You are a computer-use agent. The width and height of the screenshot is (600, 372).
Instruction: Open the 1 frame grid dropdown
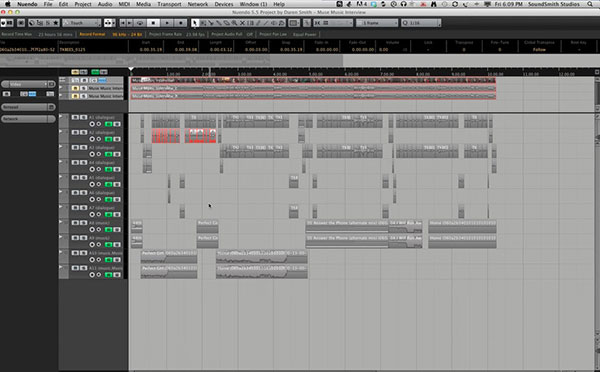[x=377, y=23]
